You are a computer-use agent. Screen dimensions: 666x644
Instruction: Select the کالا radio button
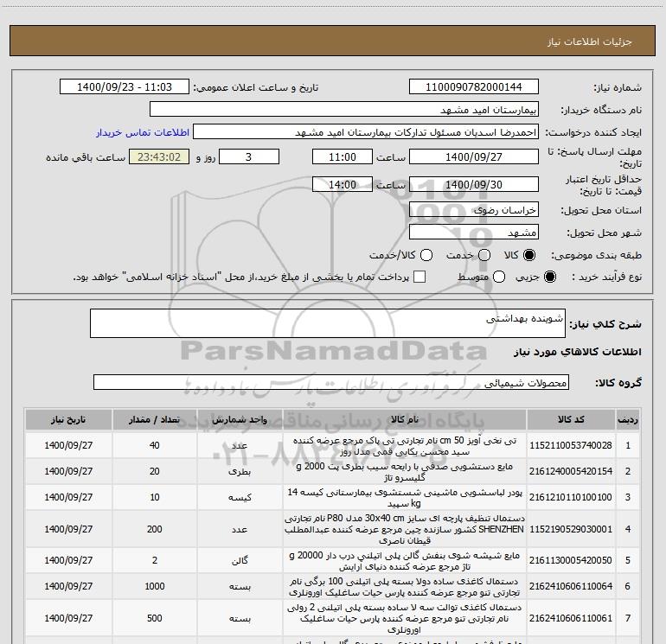[529, 255]
